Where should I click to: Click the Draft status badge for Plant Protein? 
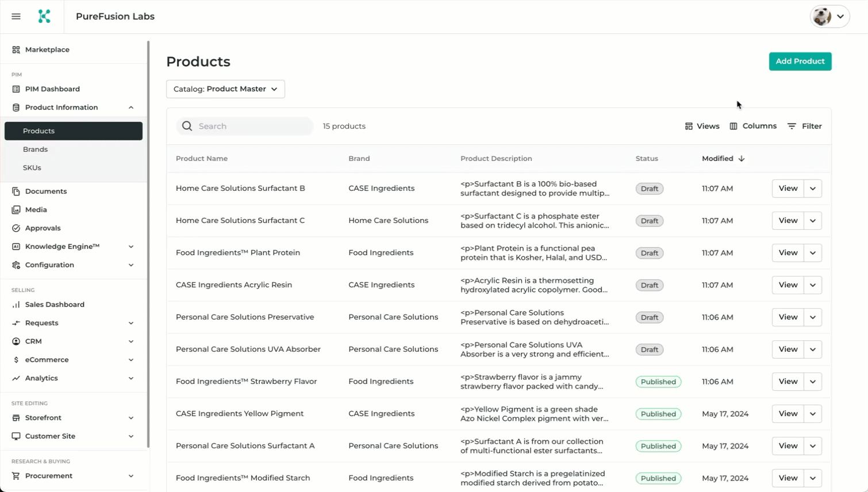(x=650, y=253)
